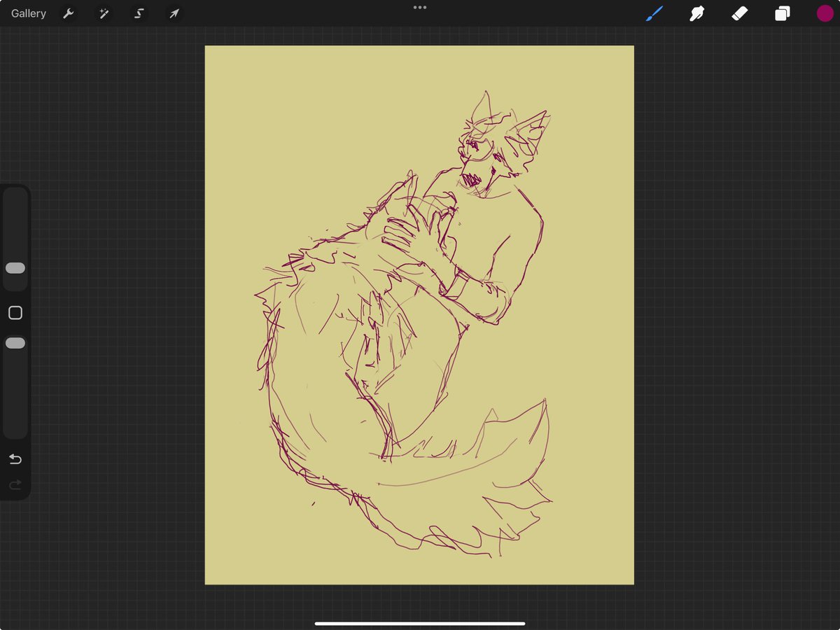Open the Layers panel
This screenshot has height=630, width=840.
tap(783, 13)
